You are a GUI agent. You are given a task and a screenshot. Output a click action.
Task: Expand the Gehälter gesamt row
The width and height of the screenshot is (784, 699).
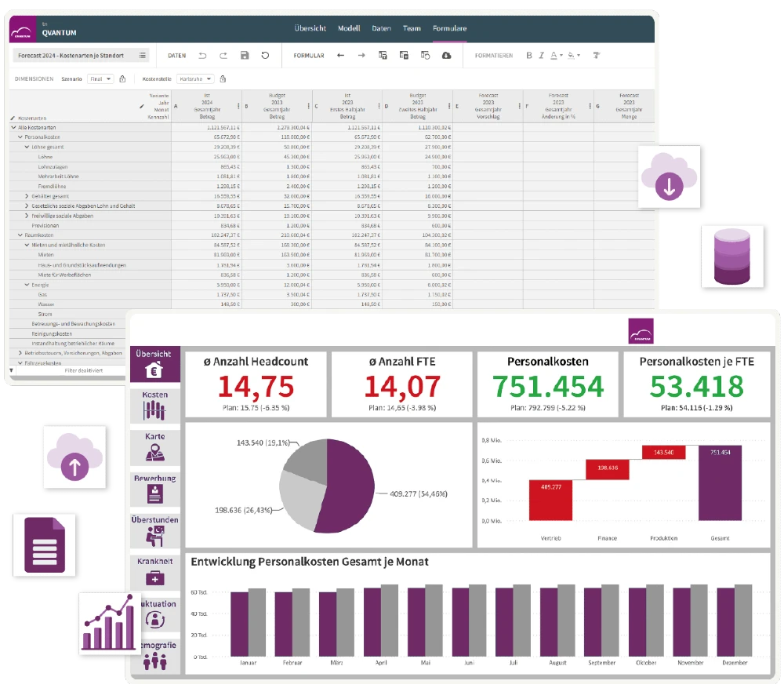(27, 196)
